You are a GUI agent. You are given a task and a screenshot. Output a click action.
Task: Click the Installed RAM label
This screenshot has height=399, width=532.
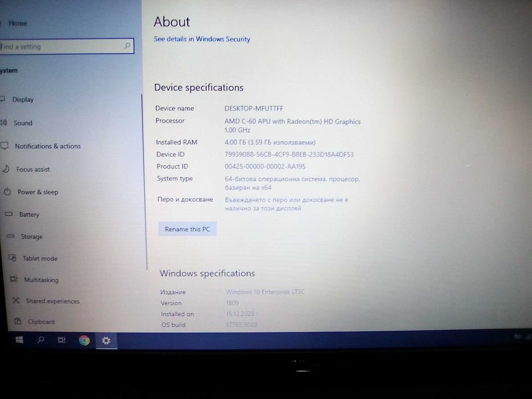coord(176,142)
